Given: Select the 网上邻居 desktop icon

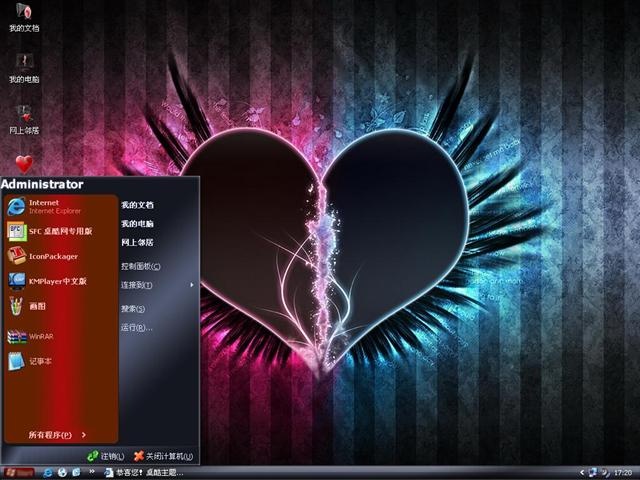Looking at the screenshot, I should coord(24,120).
